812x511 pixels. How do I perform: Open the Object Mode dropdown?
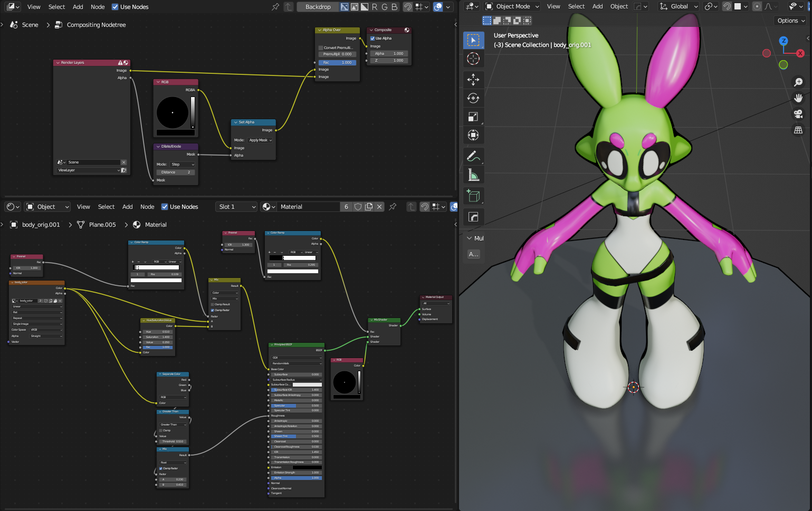[x=512, y=6]
